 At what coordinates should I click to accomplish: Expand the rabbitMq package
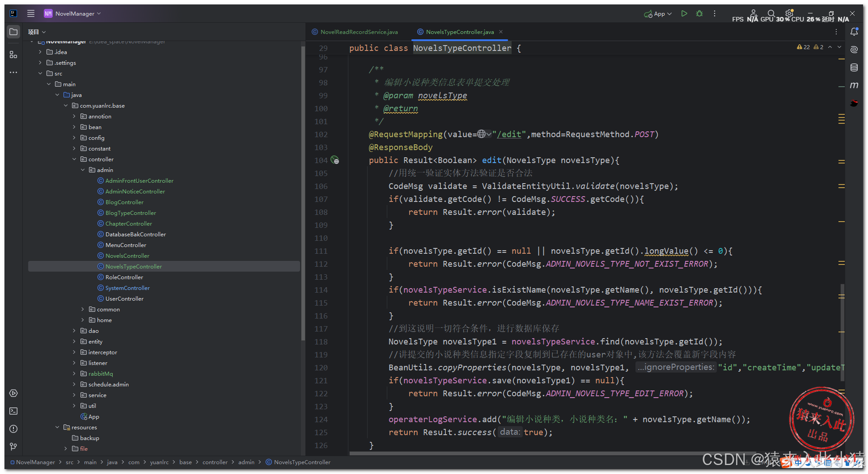[x=74, y=373]
